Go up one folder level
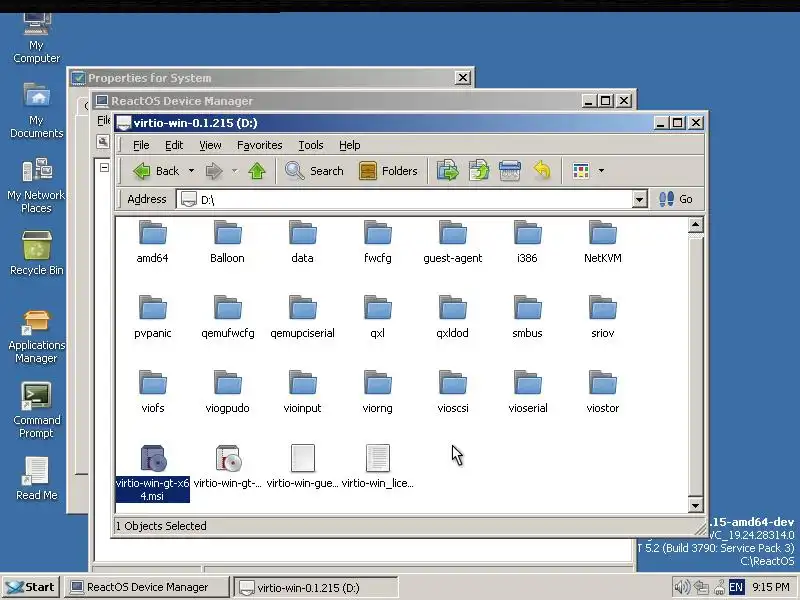This screenshot has height=600, width=800. pyautogui.click(x=257, y=171)
